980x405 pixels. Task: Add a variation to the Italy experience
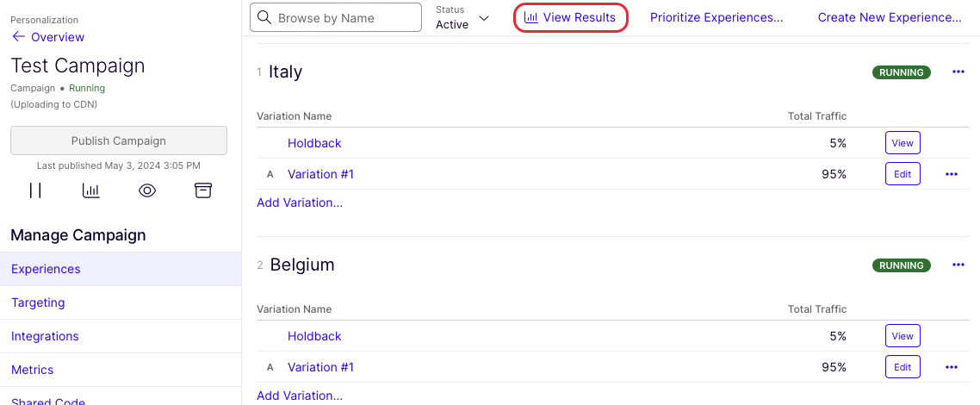tap(300, 202)
